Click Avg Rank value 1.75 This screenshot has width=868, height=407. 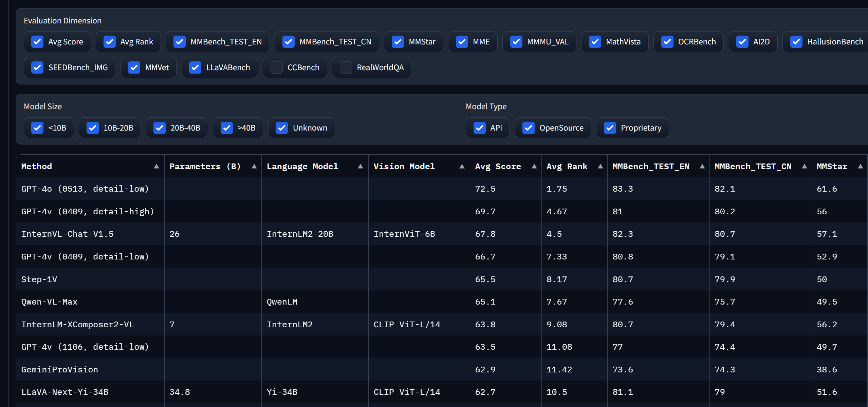[x=557, y=189]
